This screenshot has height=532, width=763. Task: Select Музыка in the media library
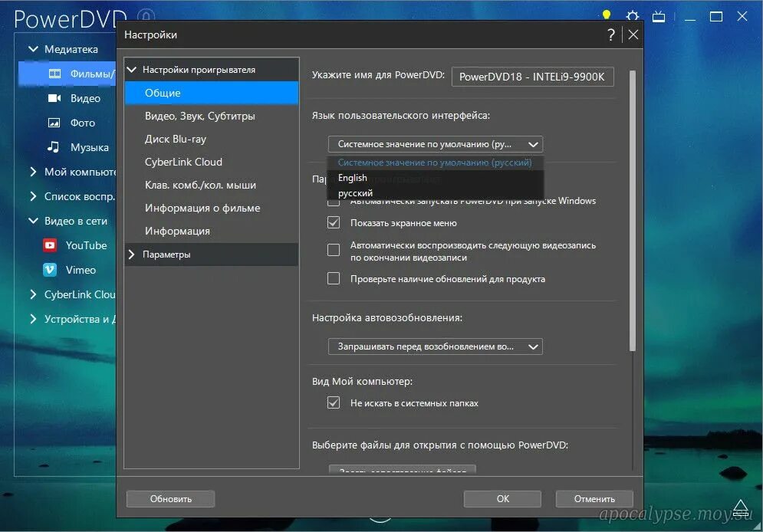tap(90, 147)
